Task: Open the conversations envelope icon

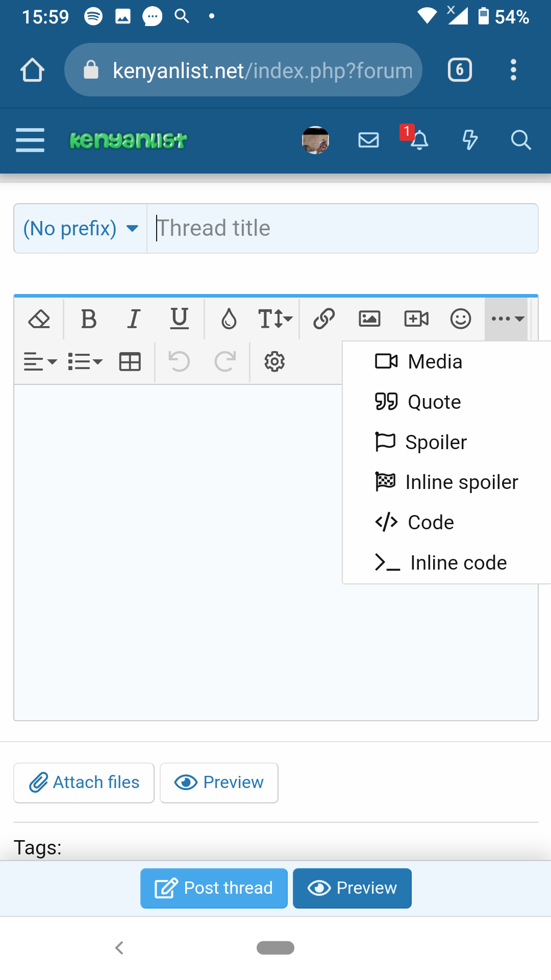Action: click(368, 139)
